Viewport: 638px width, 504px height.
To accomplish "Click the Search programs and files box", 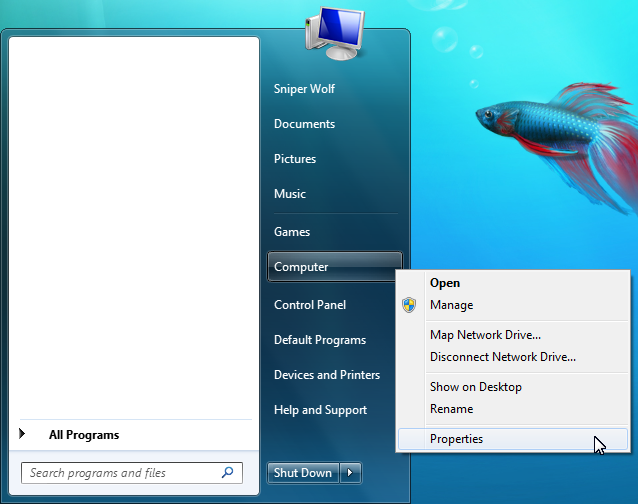I will 132,473.
